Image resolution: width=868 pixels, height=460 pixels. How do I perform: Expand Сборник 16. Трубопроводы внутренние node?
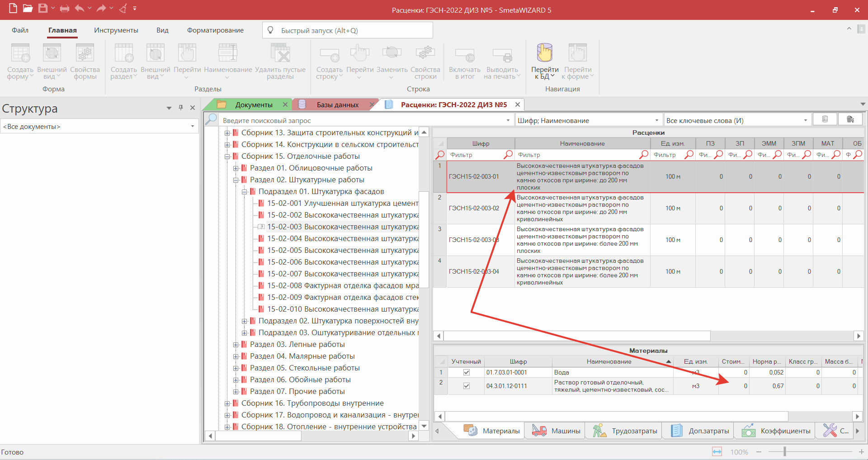227,403
